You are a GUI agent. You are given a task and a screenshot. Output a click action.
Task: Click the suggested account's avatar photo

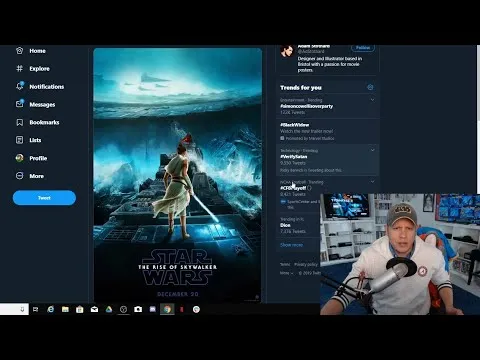pos(287,51)
